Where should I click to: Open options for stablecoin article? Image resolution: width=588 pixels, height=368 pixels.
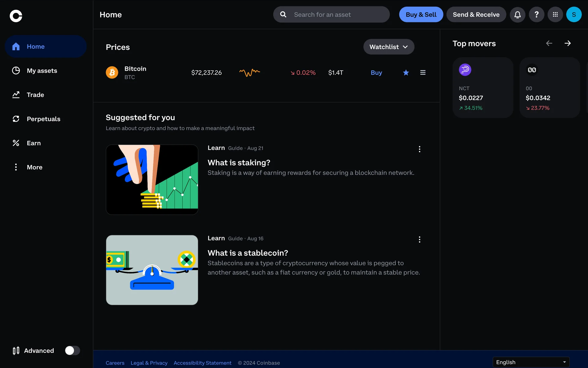(x=419, y=240)
